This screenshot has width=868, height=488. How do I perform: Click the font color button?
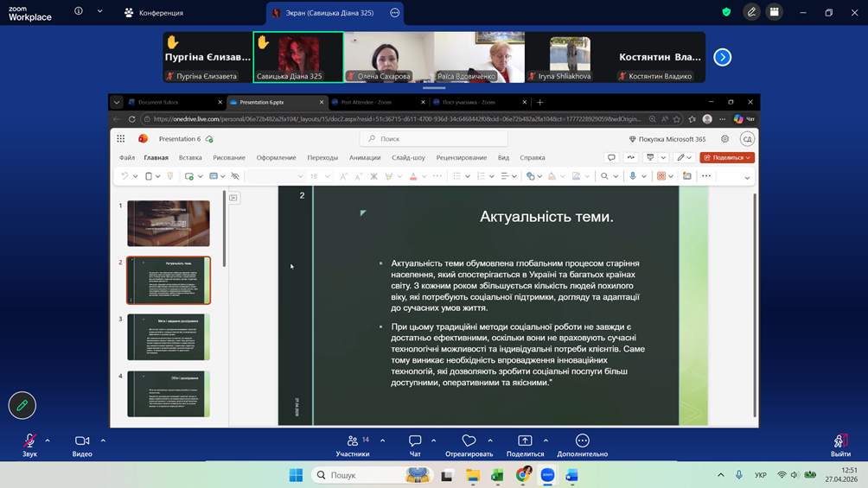click(x=413, y=176)
